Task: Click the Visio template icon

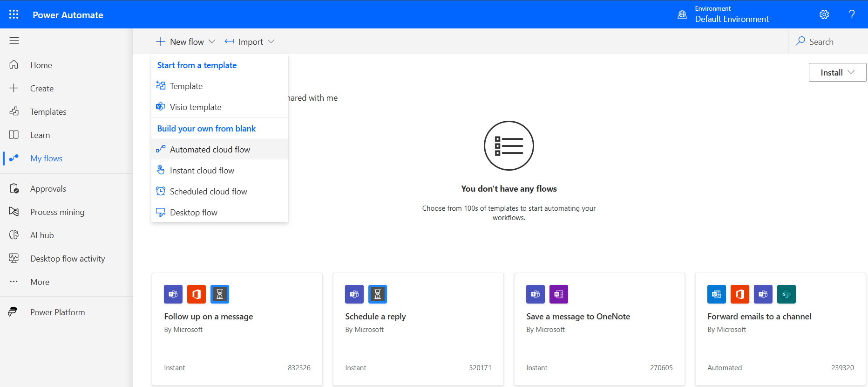Action: pyautogui.click(x=161, y=106)
